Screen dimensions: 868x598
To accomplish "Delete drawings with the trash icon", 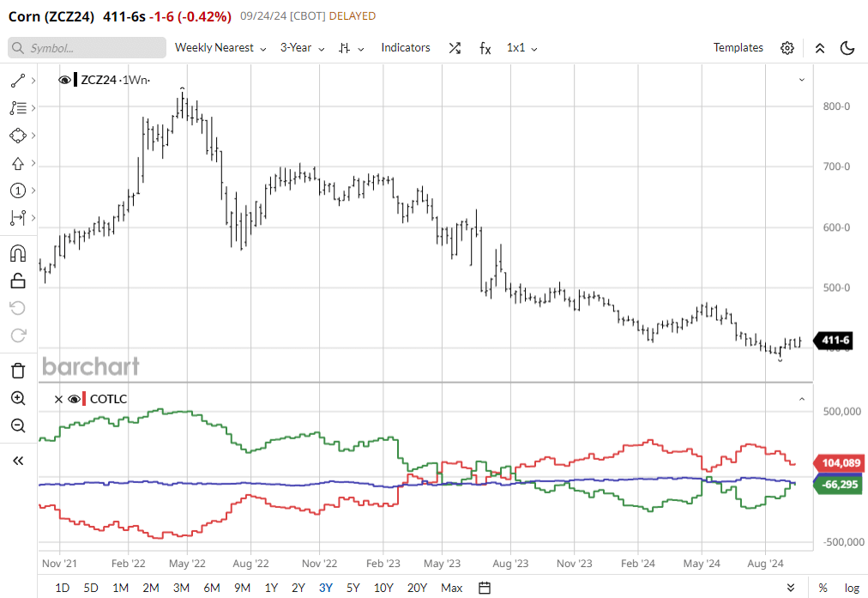I will click(17, 371).
